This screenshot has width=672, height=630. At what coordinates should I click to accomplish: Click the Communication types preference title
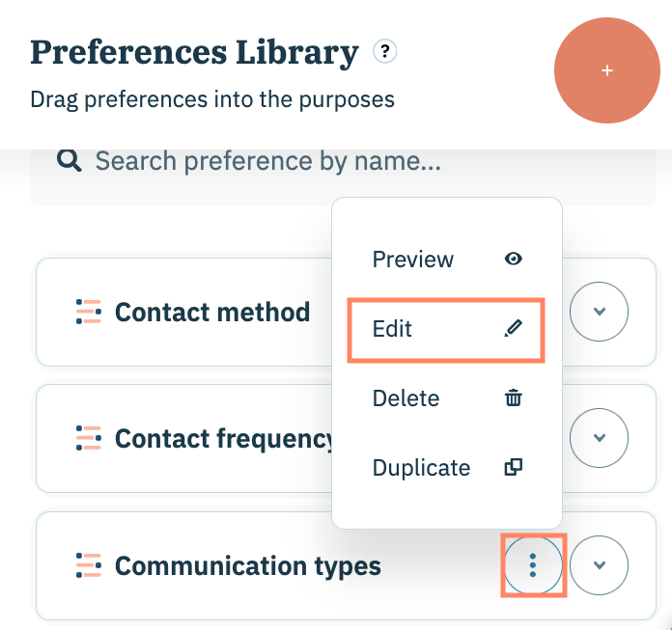(248, 566)
